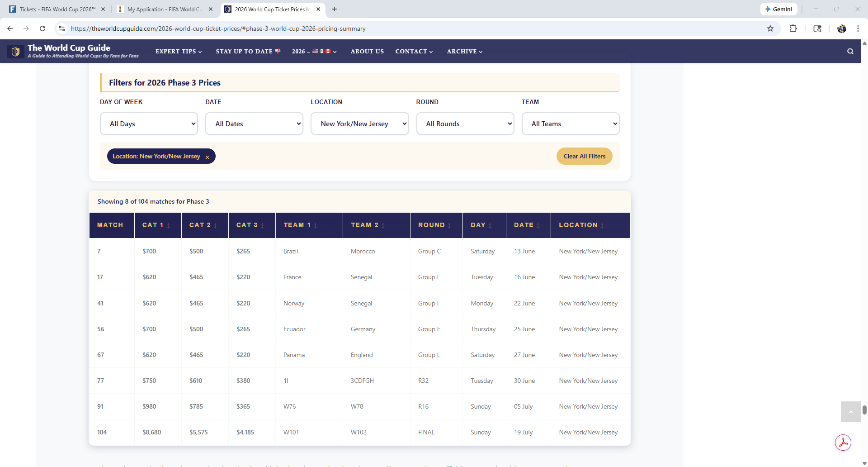This screenshot has width=868, height=467.
Task: Close the My Application tab
Action: 211,9
